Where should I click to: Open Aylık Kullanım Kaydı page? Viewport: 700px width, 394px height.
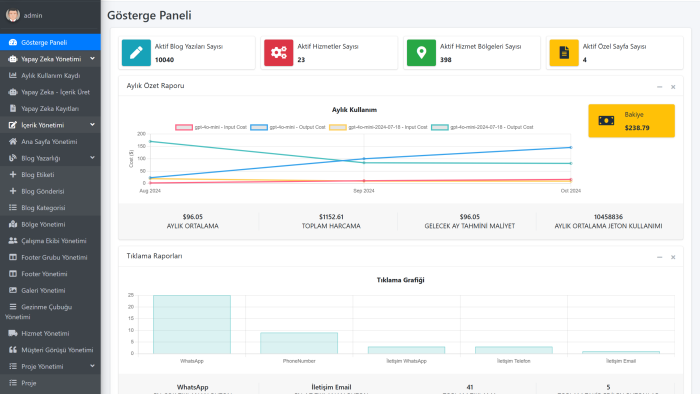(x=50, y=75)
